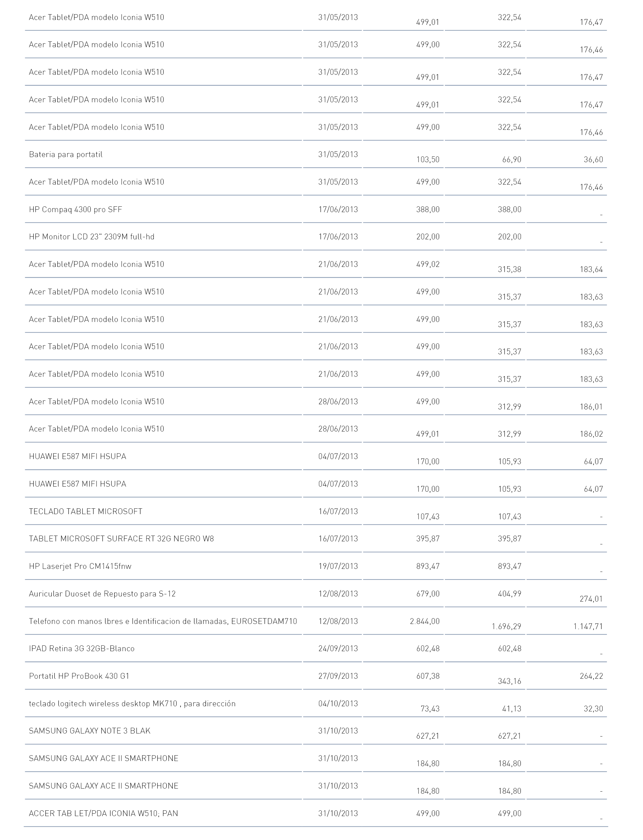Viewport: 643px width, 840px height.
Task: Click the Bateria para portatil row text
Action: coord(65,155)
